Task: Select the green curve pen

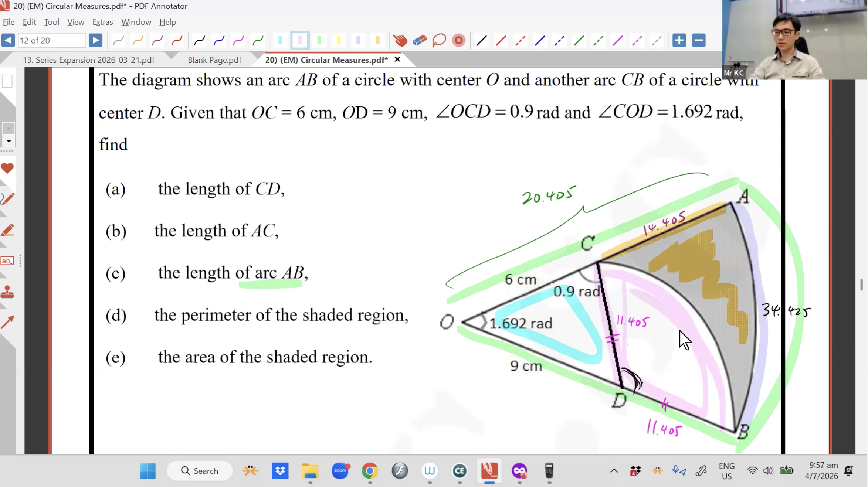Action: click(258, 40)
